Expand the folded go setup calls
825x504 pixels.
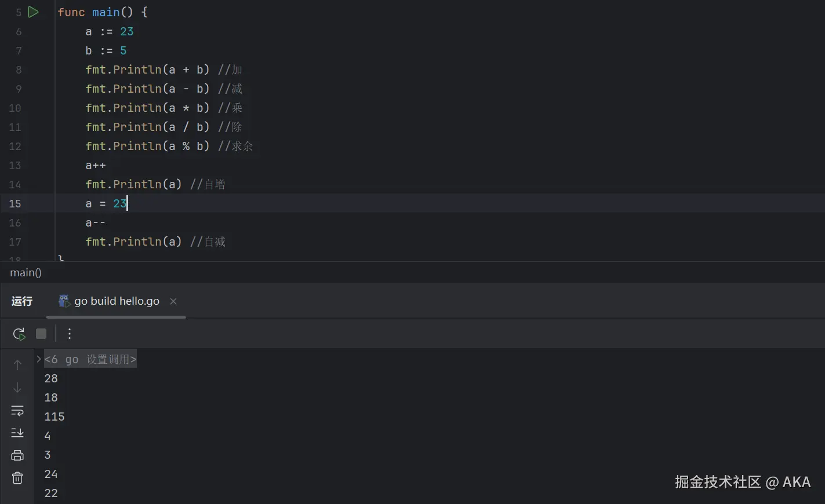(x=39, y=359)
